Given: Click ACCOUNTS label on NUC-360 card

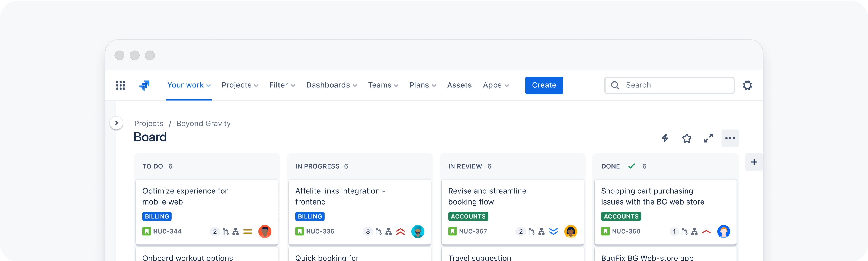Looking at the screenshot, I should 621,216.
